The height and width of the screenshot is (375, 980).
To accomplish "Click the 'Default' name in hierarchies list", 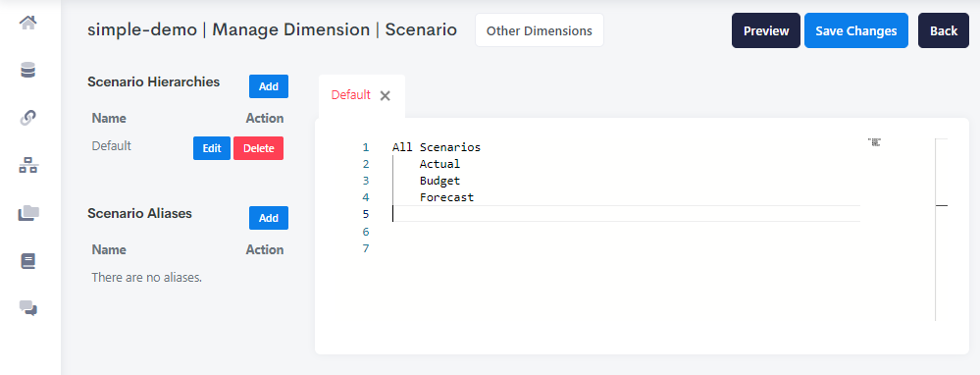I will (x=111, y=145).
